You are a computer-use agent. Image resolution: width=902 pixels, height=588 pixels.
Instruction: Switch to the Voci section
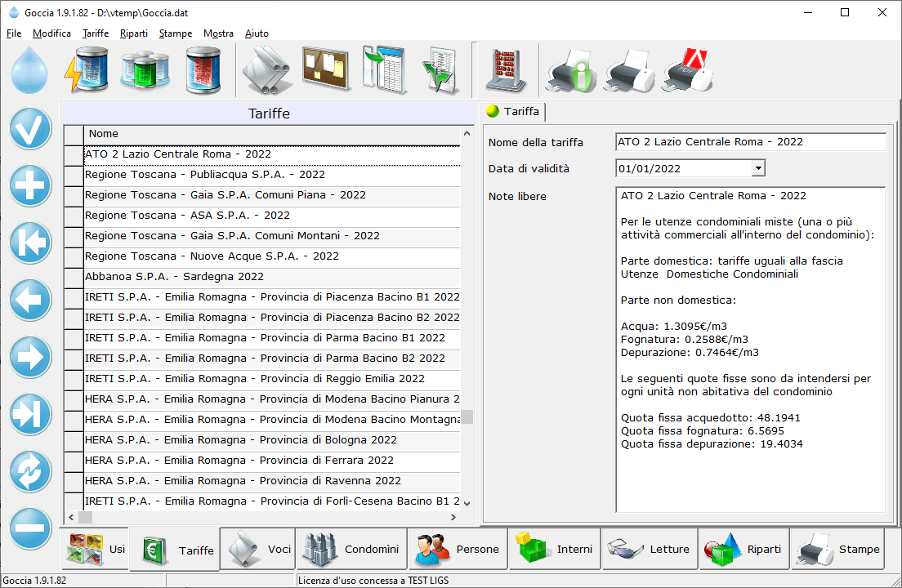(x=257, y=549)
